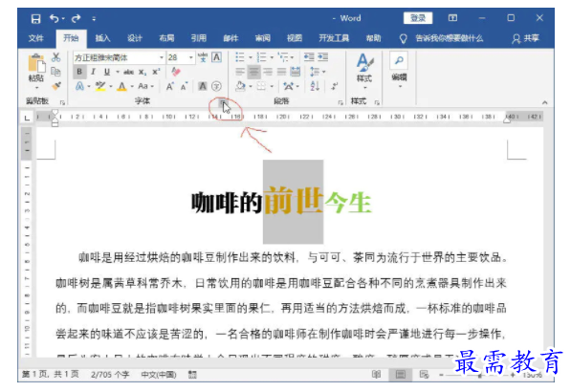Open ribbon display options icon
This screenshot has width=571, height=392.
pyautogui.click(x=452, y=18)
